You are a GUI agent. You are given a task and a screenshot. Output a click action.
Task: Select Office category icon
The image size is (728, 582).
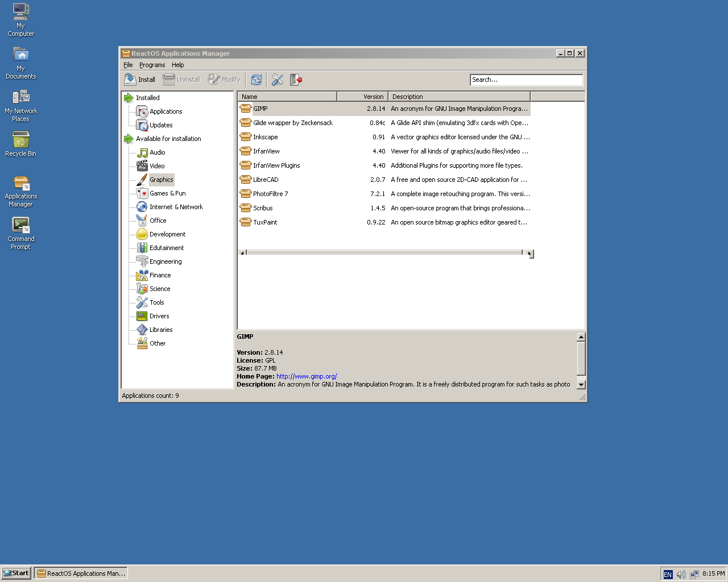[x=142, y=221]
